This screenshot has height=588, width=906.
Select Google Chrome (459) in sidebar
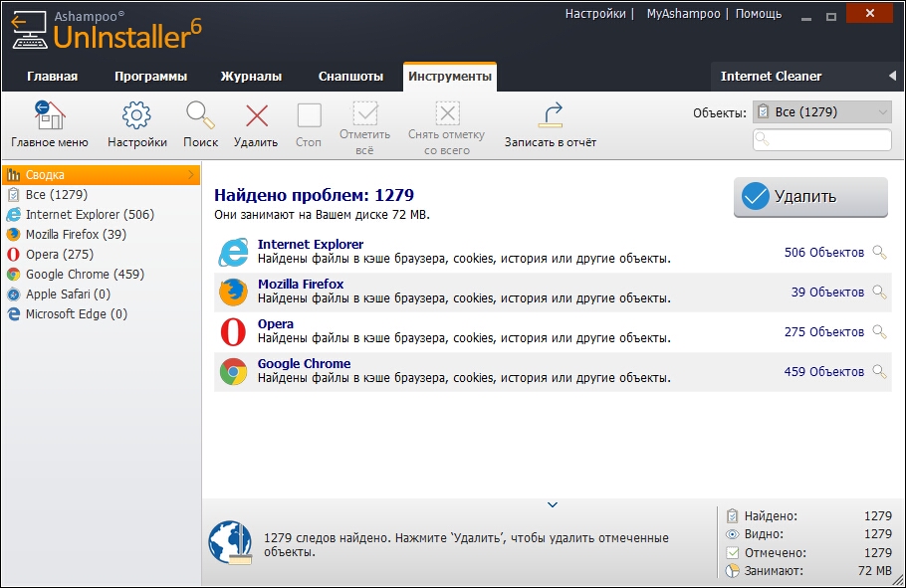pyautogui.click(x=85, y=275)
